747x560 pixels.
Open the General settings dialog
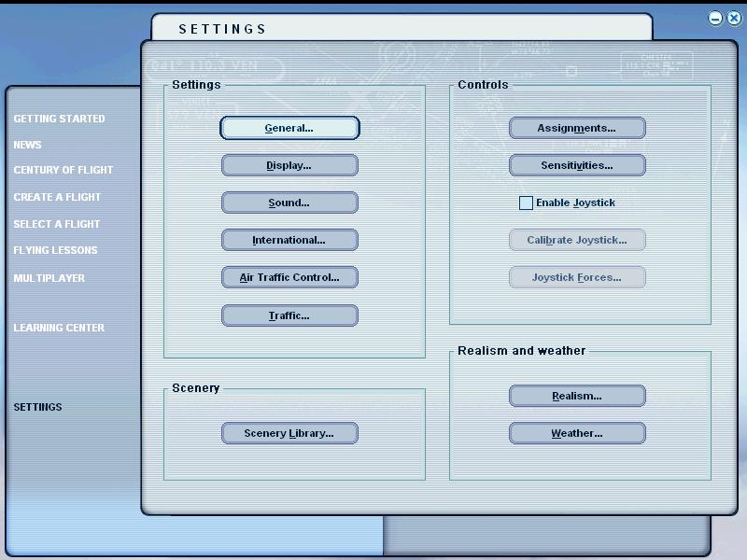tap(289, 128)
